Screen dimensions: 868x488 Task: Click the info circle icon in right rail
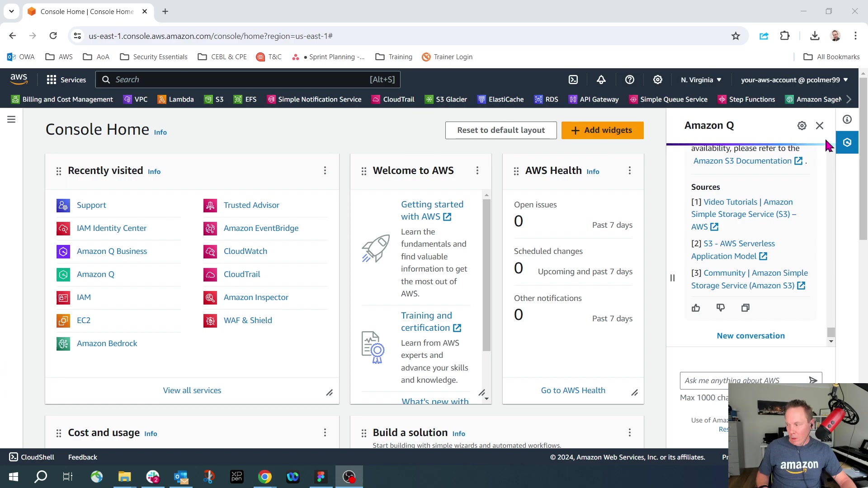click(847, 119)
